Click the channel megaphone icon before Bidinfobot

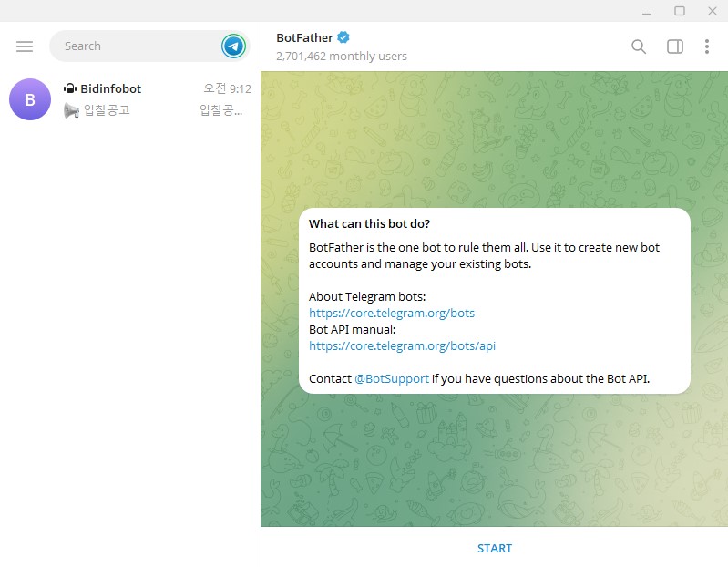(70, 88)
